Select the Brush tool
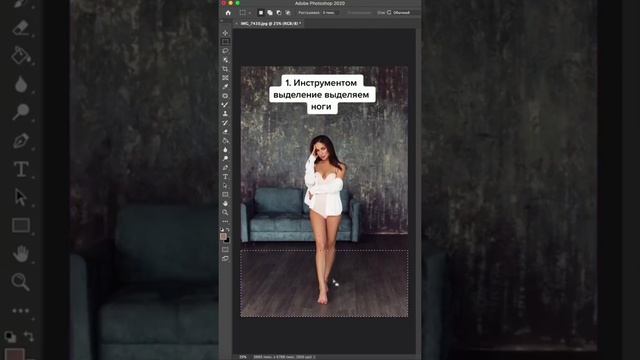This screenshot has height=360, width=640. tap(225, 105)
